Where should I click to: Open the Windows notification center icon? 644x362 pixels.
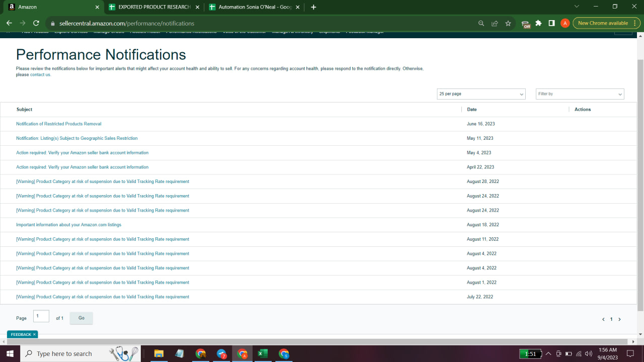pos(630,353)
